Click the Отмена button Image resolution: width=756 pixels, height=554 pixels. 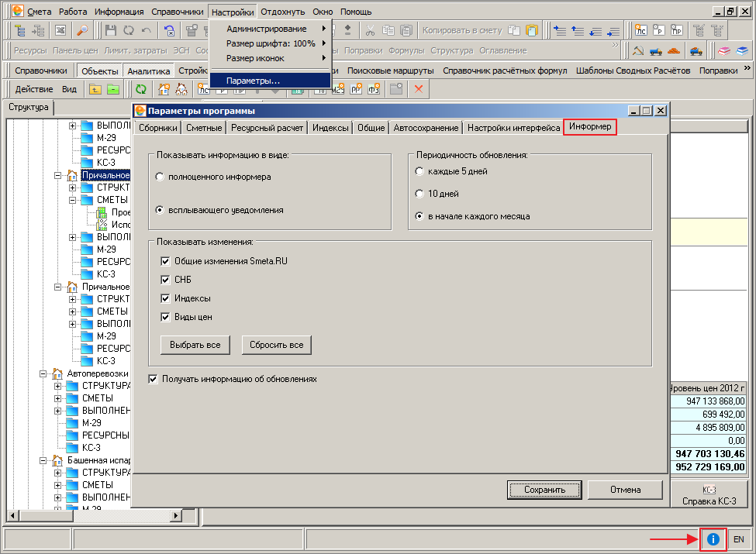[x=625, y=490]
